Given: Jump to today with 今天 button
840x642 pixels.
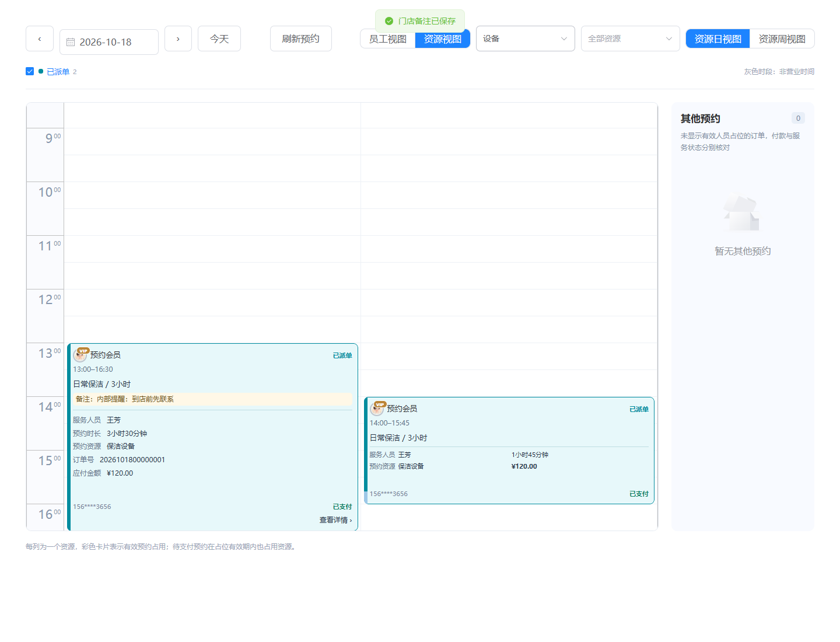Looking at the screenshot, I should pyautogui.click(x=219, y=39).
